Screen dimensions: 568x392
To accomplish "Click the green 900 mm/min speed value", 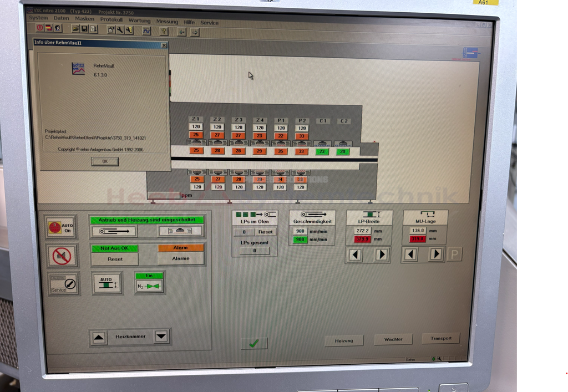I will pyautogui.click(x=300, y=240).
